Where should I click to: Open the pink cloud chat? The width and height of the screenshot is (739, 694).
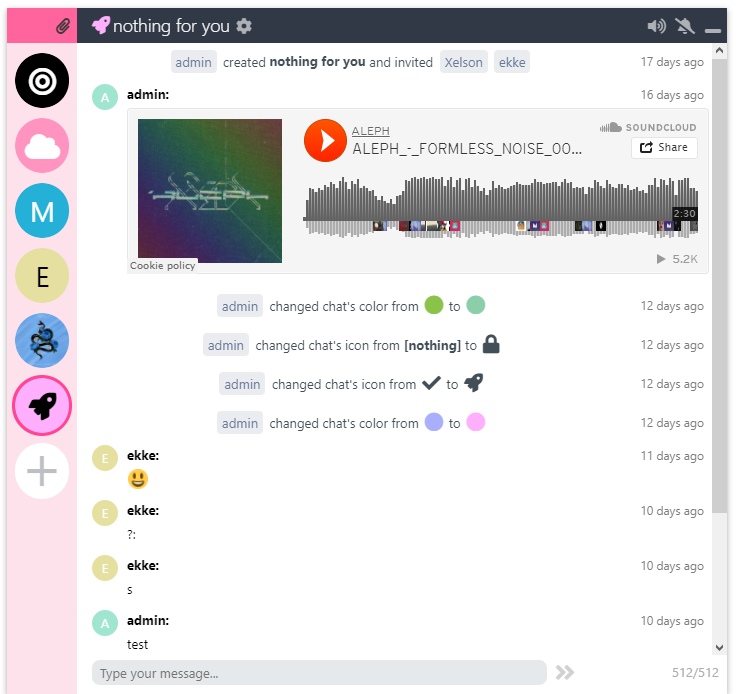[42, 146]
